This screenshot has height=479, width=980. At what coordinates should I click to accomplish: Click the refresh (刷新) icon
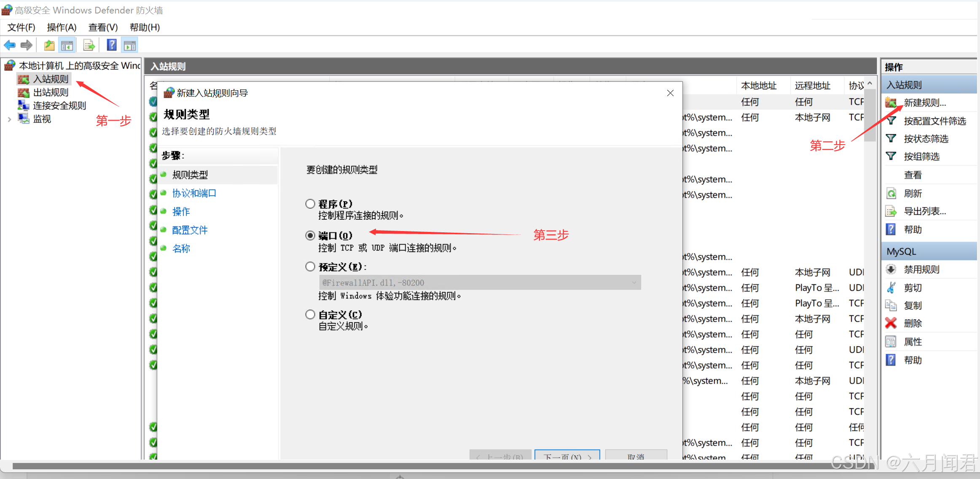[x=891, y=194]
